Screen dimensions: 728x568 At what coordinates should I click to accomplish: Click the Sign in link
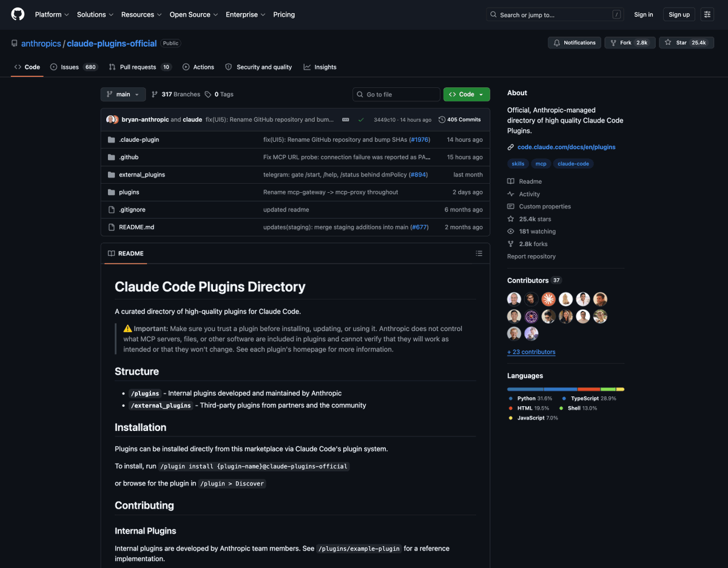click(644, 15)
